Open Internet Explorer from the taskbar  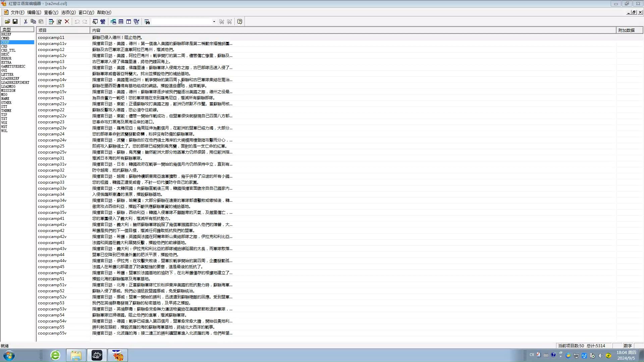pyautogui.click(x=55, y=355)
